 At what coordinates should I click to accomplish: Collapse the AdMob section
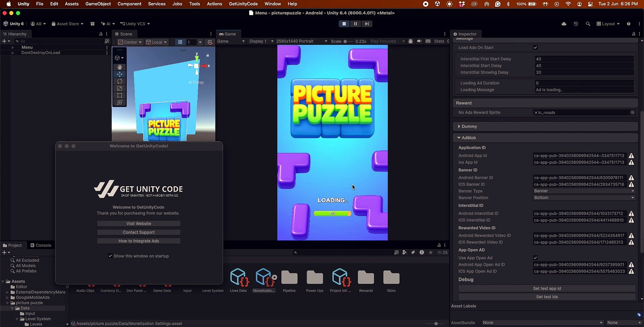coord(459,138)
